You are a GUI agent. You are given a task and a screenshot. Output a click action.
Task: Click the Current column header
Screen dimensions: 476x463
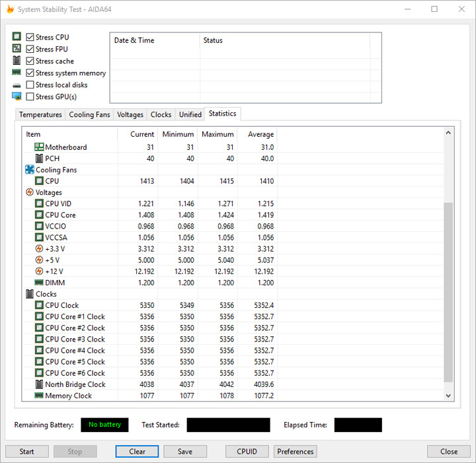[138, 134]
